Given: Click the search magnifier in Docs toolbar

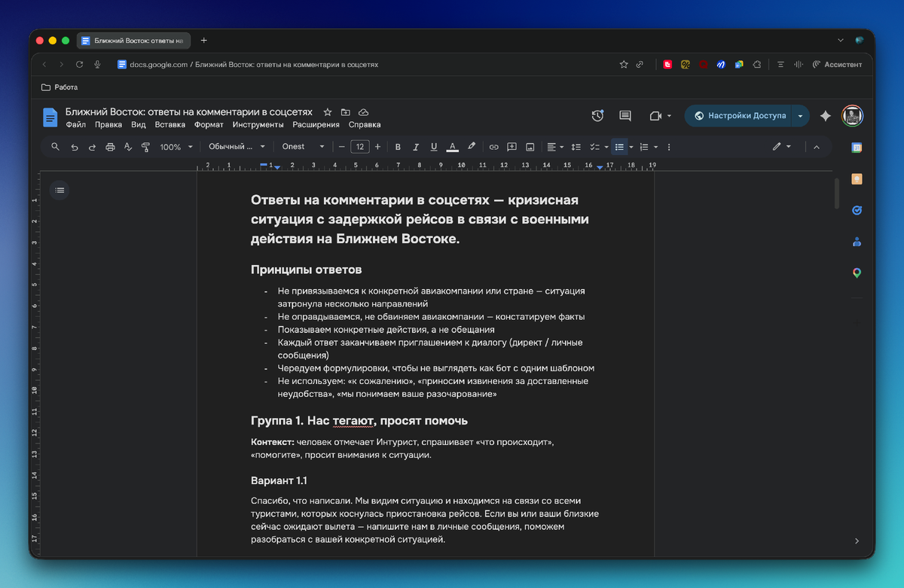Looking at the screenshot, I should coord(55,147).
